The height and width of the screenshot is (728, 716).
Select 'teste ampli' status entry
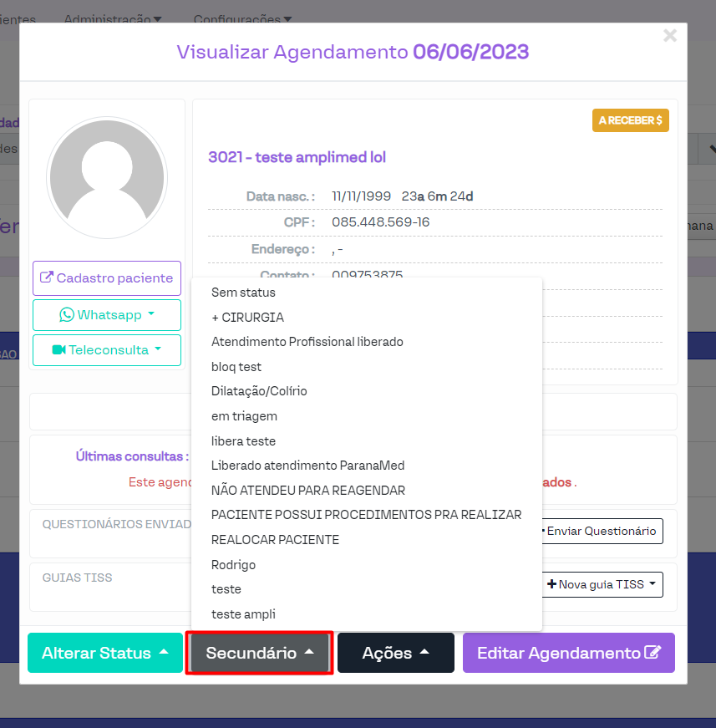point(243,614)
